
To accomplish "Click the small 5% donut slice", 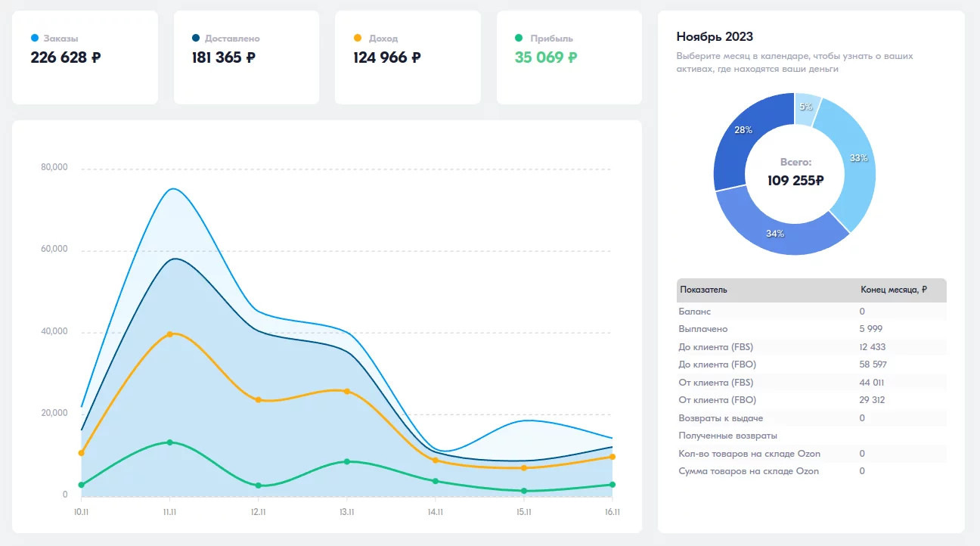I will point(806,108).
